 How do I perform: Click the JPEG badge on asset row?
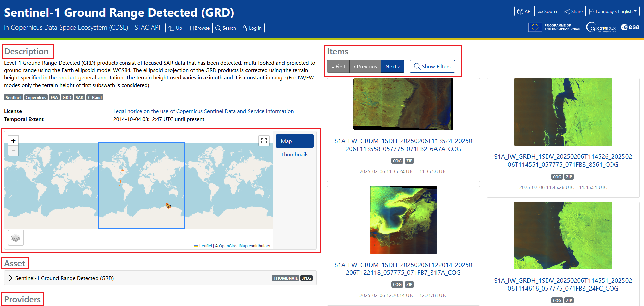[x=306, y=278]
